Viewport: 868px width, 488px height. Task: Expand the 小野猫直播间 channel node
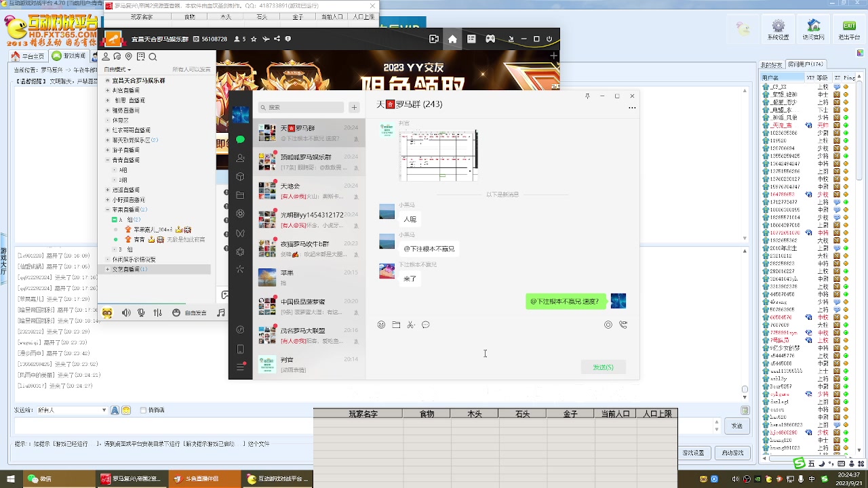point(107,200)
